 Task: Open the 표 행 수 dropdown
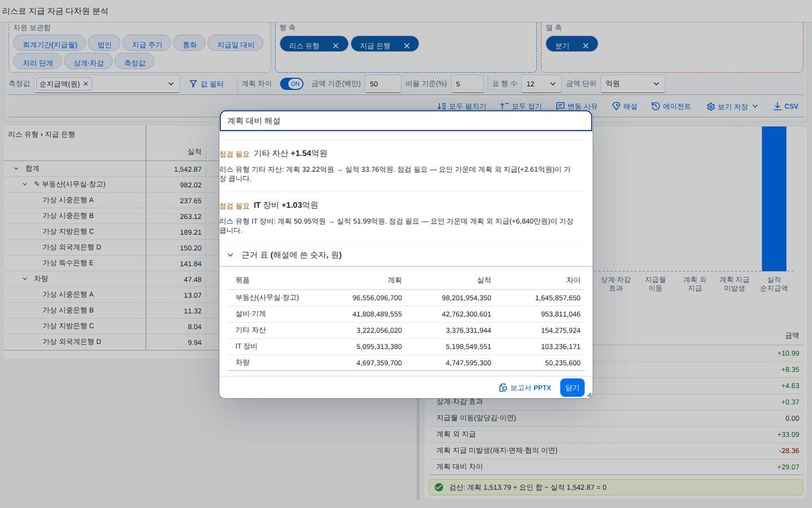pos(541,84)
